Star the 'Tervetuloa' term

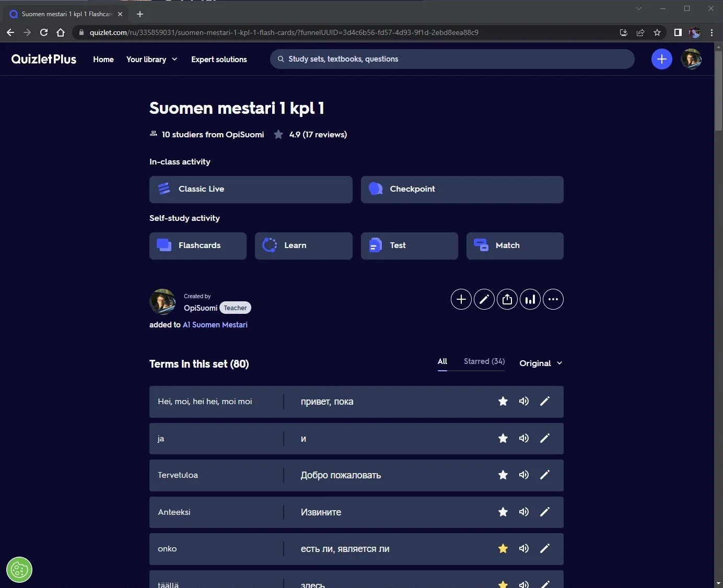[x=503, y=475]
